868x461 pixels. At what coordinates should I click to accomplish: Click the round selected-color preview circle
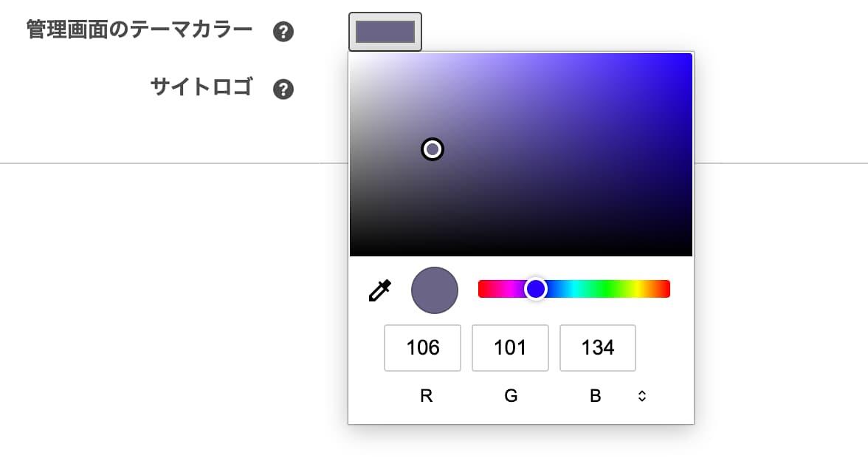point(435,290)
